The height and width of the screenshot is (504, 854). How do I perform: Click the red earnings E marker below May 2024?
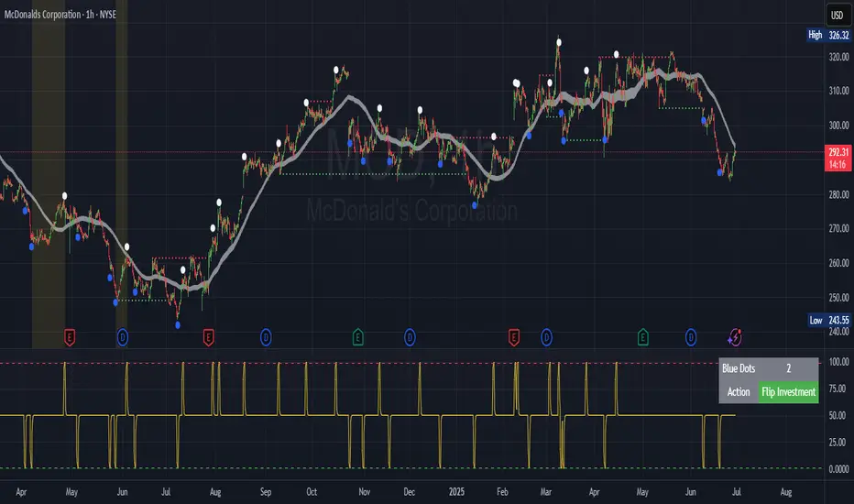click(x=69, y=338)
